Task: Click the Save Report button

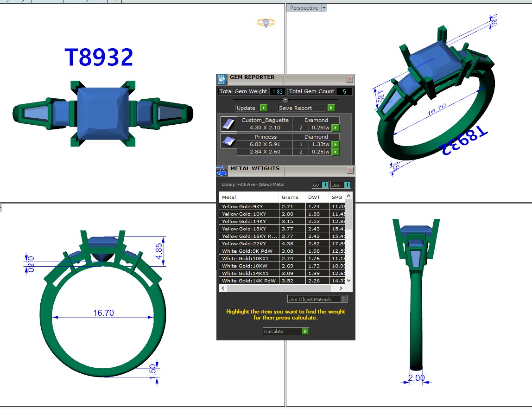Action: click(331, 108)
